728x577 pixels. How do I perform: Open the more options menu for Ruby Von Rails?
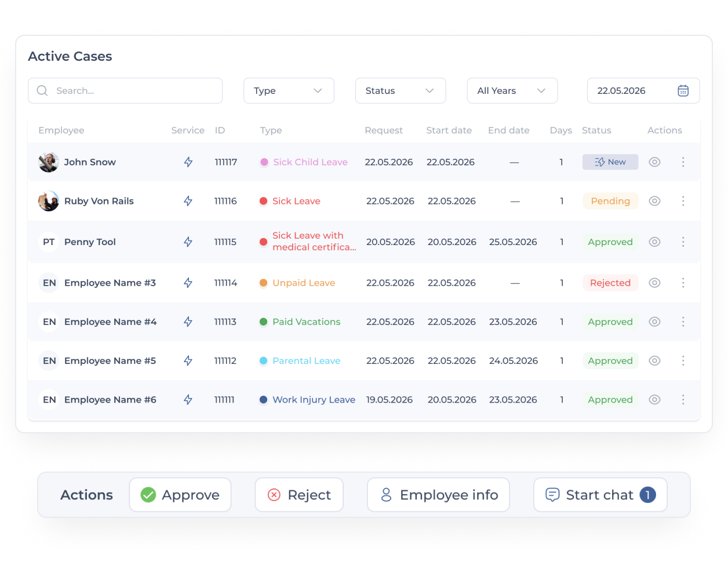point(683,201)
